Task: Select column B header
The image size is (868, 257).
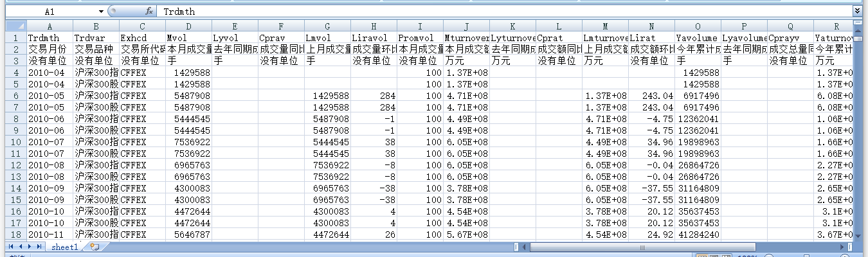Action: [x=96, y=26]
